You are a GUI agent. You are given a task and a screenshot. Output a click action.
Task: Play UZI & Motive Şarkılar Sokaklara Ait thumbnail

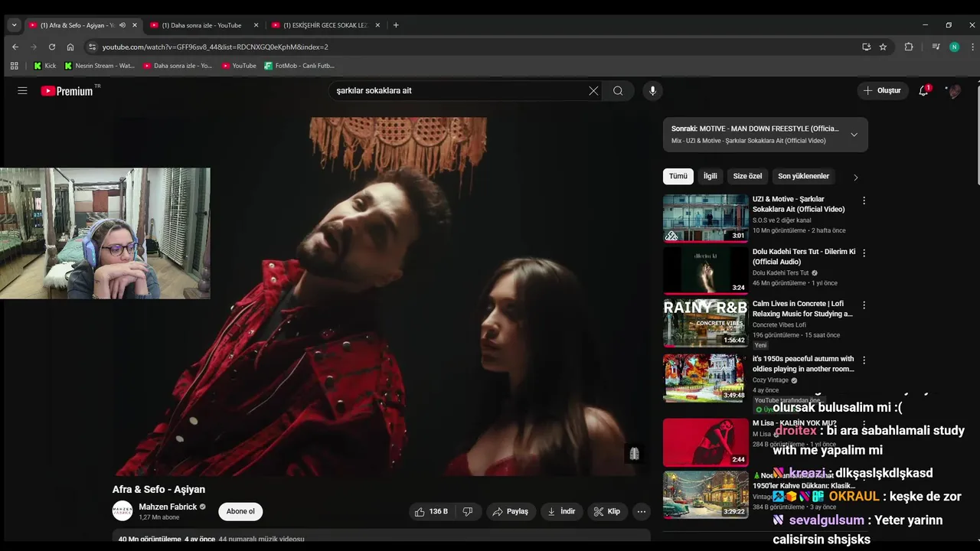coord(705,218)
